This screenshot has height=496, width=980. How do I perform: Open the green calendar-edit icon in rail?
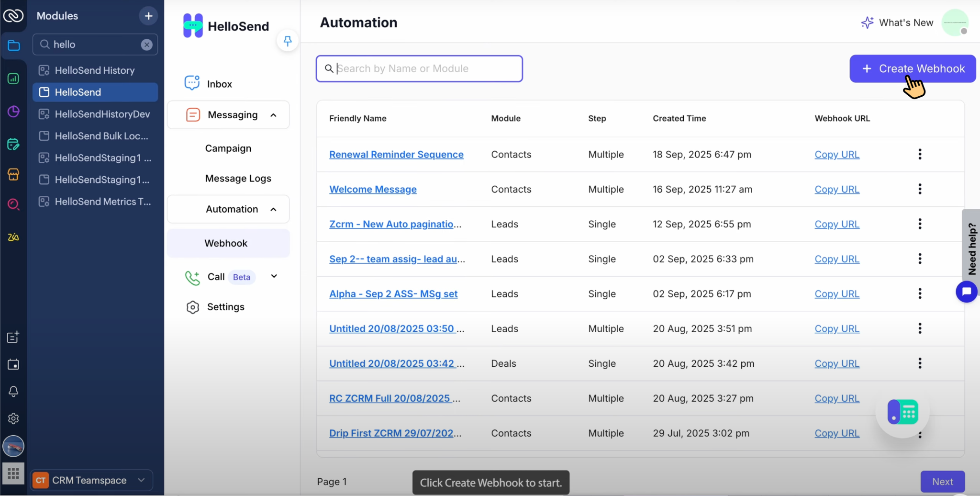(x=13, y=144)
